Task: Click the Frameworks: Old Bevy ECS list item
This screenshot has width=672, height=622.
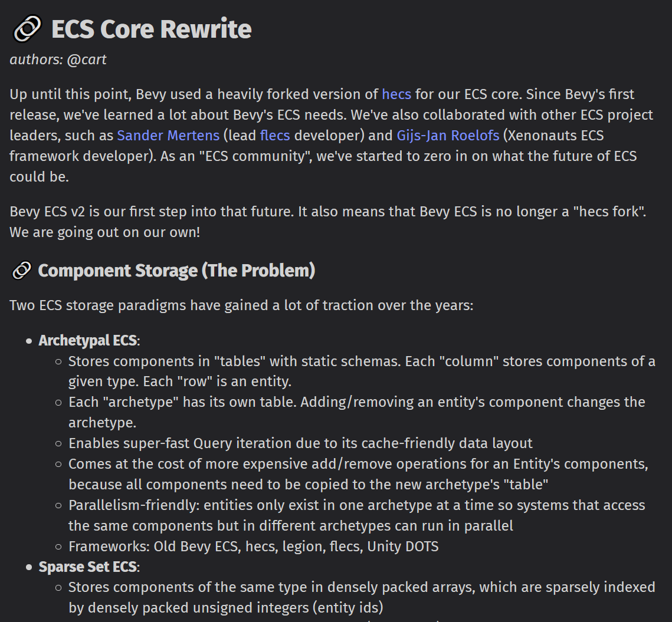Action: [253, 547]
